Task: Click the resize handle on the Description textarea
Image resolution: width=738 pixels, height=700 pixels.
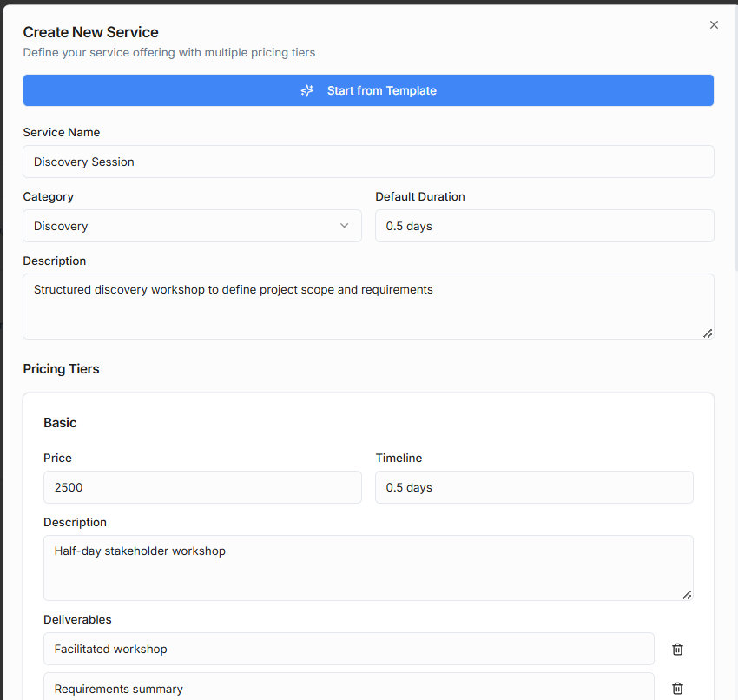Action: 708,333
